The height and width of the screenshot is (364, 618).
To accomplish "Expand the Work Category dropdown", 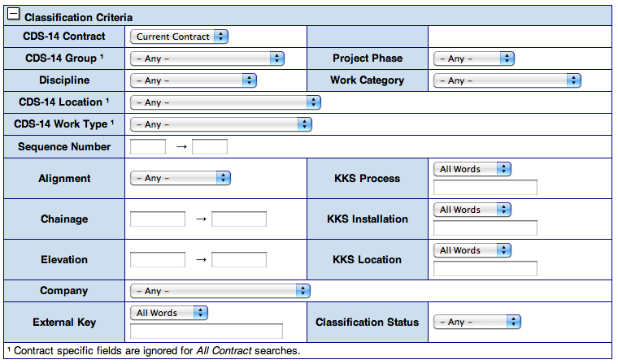I will pyautogui.click(x=507, y=80).
